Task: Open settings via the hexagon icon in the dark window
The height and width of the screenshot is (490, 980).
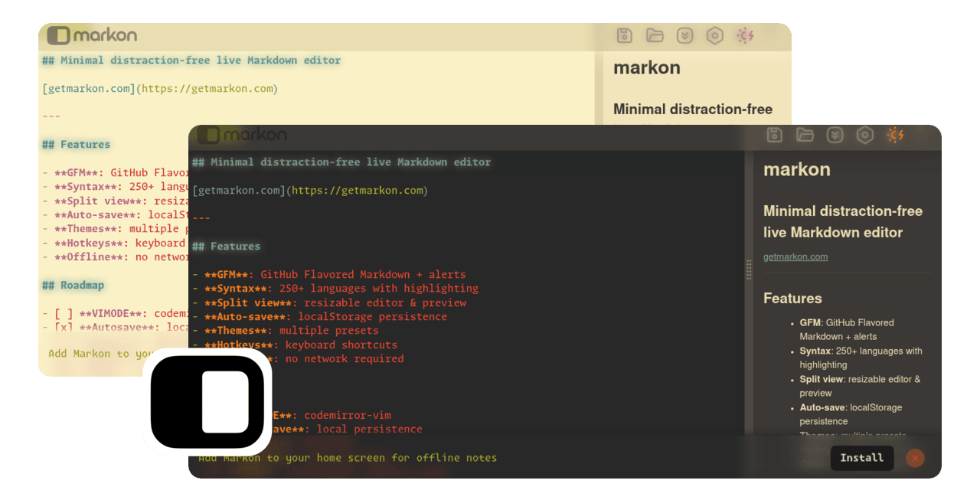Action: [864, 136]
